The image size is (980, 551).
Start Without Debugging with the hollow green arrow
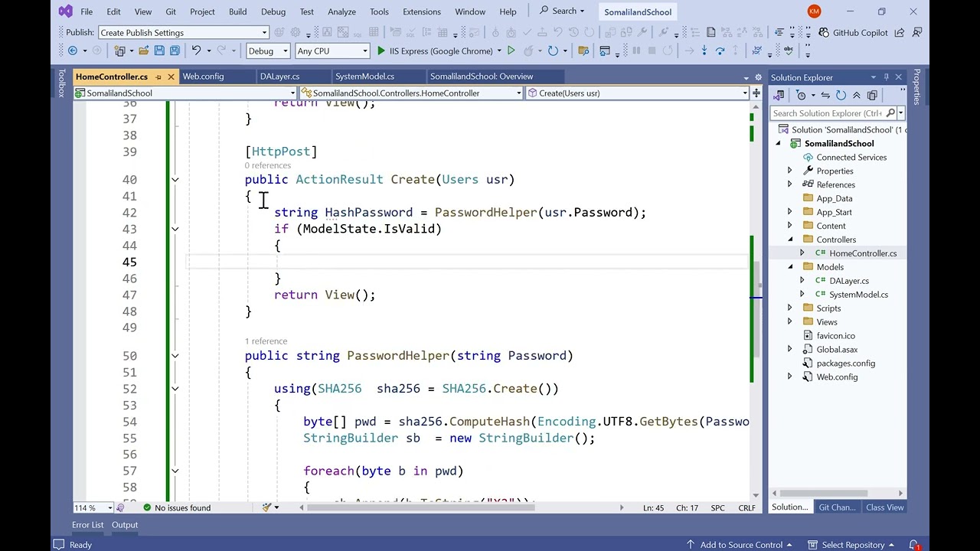[x=511, y=51]
